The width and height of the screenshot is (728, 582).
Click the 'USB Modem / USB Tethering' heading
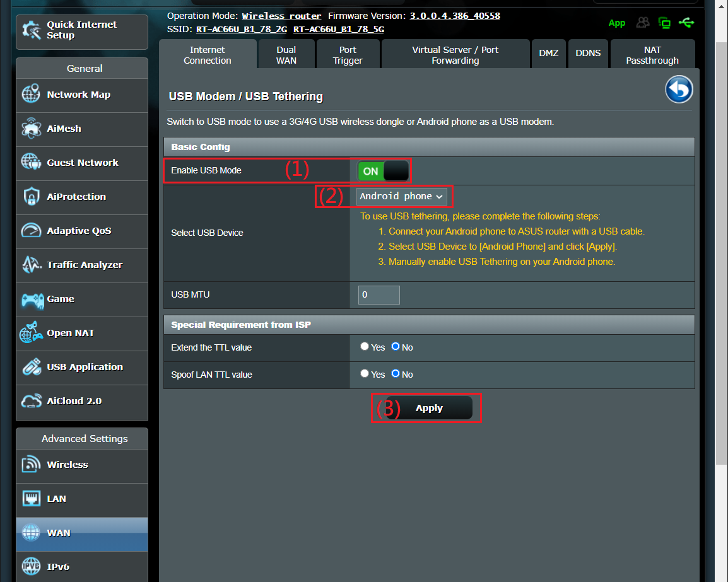(x=246, y=96)
